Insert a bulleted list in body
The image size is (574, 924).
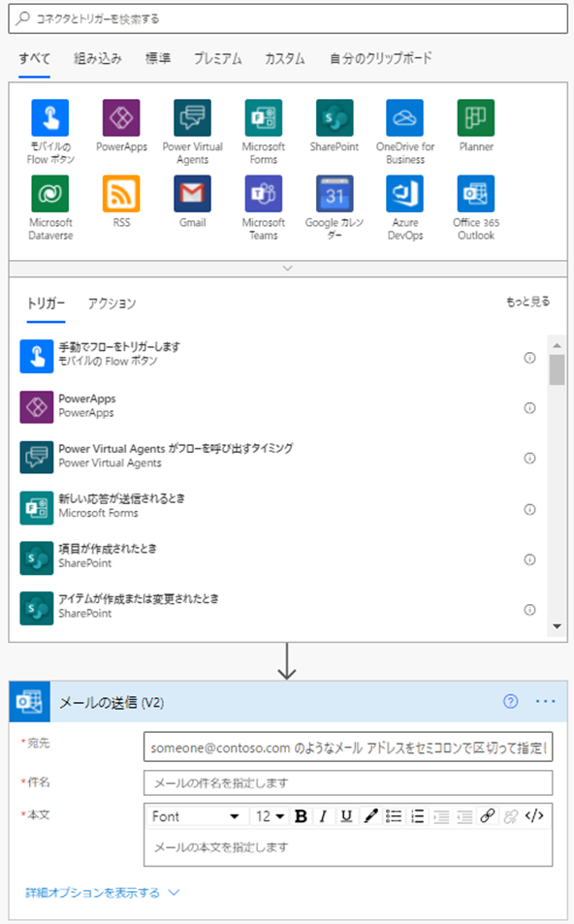pos(394,816)
